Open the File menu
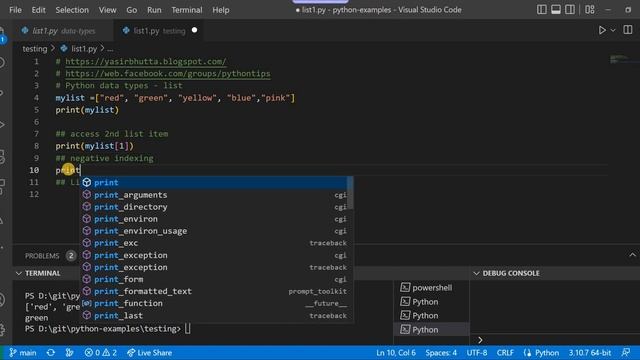640x360 pixels. pyautogui.click(x=15, y=10)
